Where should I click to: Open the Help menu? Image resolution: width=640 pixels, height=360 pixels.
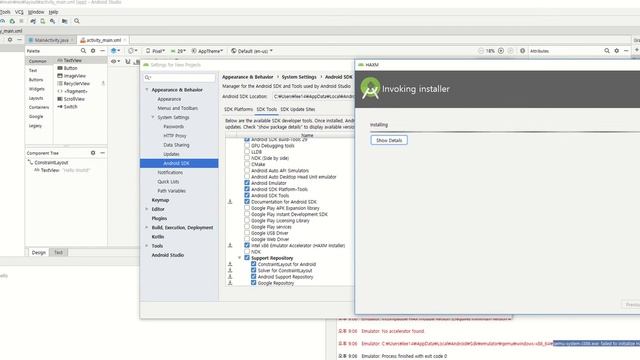[x=53, y=12]
